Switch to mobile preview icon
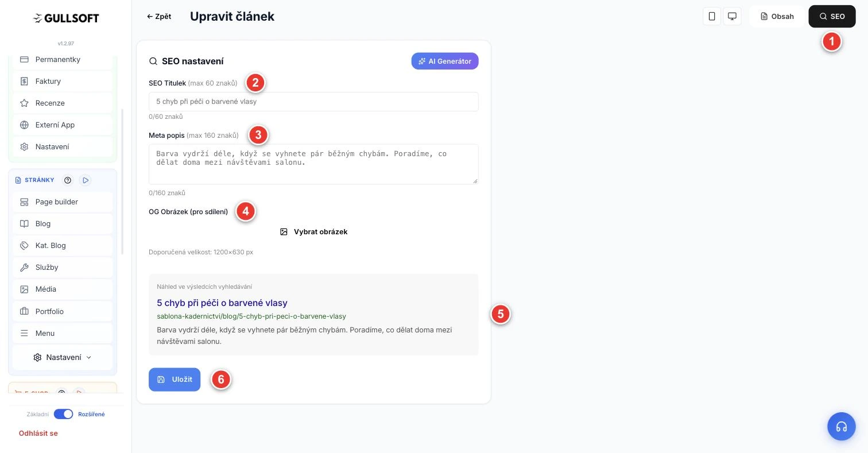This screenshot has width=868, height=453. [712, 16]
